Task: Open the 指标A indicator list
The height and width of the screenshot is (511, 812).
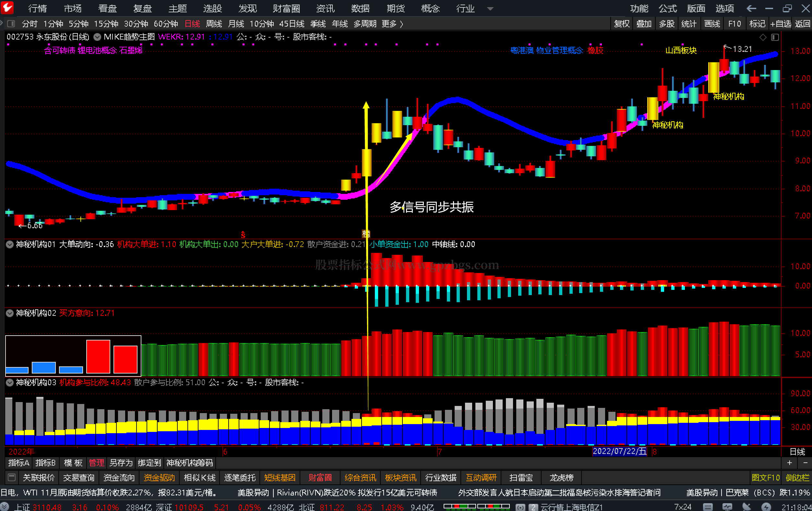Action: click(x=19, y=463)
